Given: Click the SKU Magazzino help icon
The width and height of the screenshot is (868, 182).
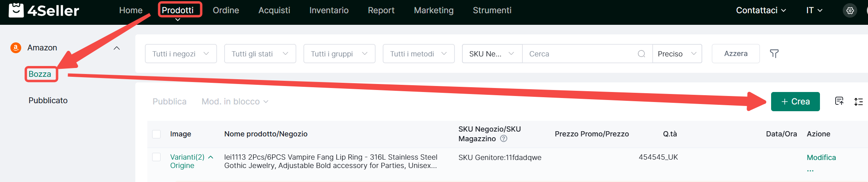Looking at the screenshot, I should pos(504,138).
